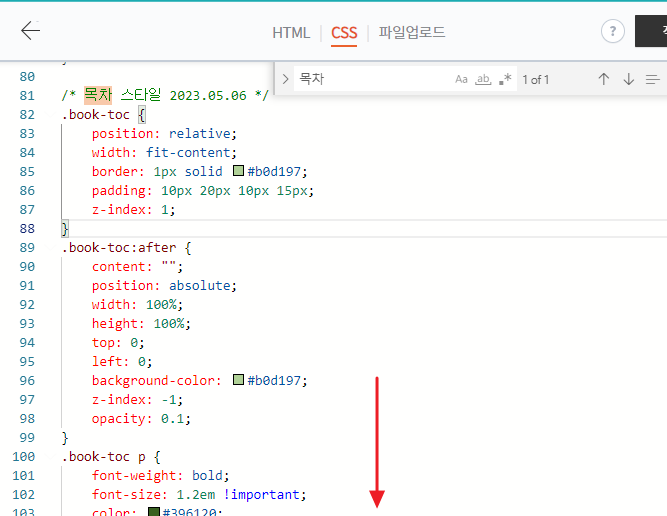
Task: Click the text "left: 0;"
Action: tap(122, 362)
